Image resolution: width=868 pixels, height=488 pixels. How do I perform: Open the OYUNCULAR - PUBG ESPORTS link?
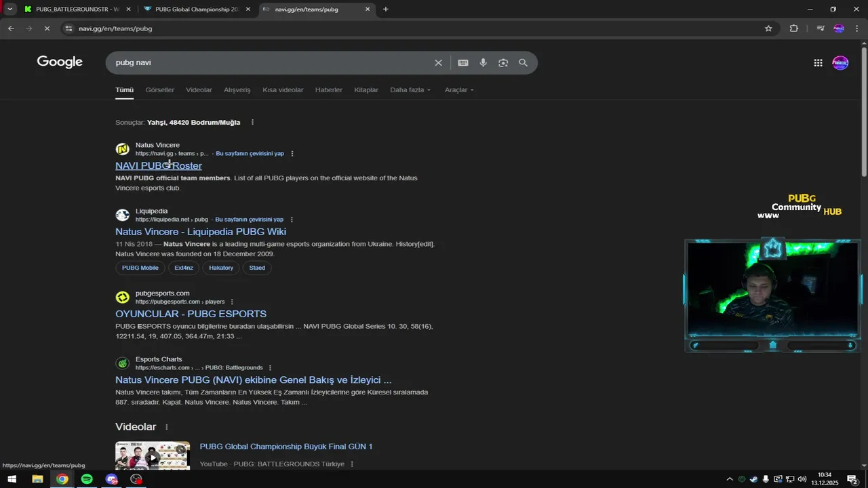tap(191, 314)
